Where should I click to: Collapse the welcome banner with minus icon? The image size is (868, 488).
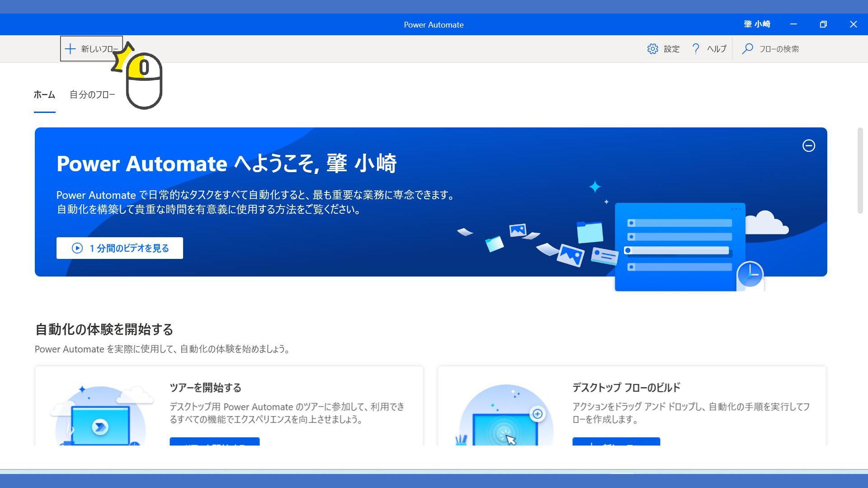coord(808,145)
